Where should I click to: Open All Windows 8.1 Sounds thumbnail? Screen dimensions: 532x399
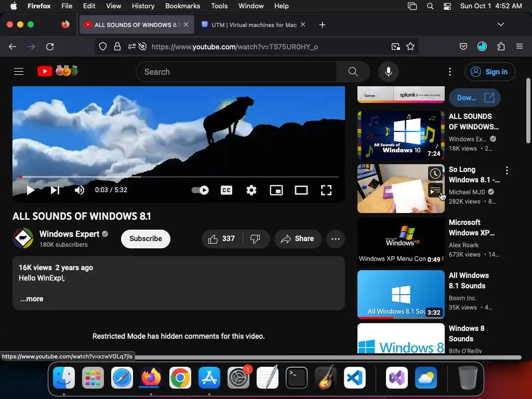click(x=401, y=294)
